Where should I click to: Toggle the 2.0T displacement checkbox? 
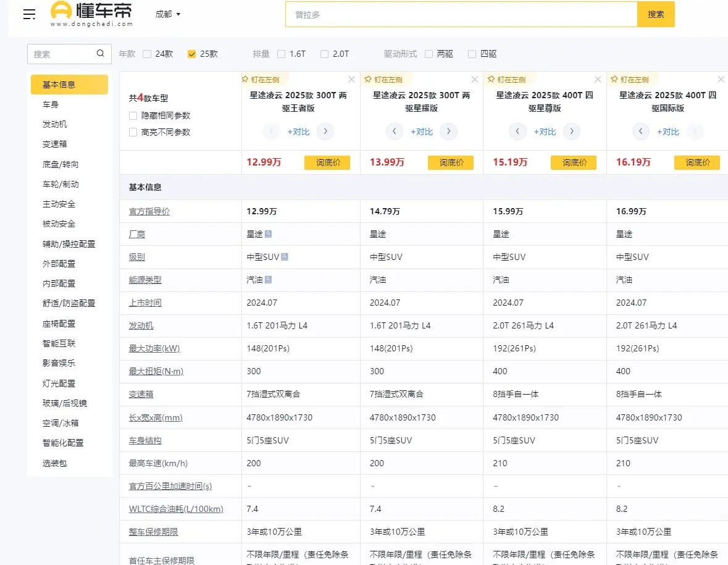point(325,54)
